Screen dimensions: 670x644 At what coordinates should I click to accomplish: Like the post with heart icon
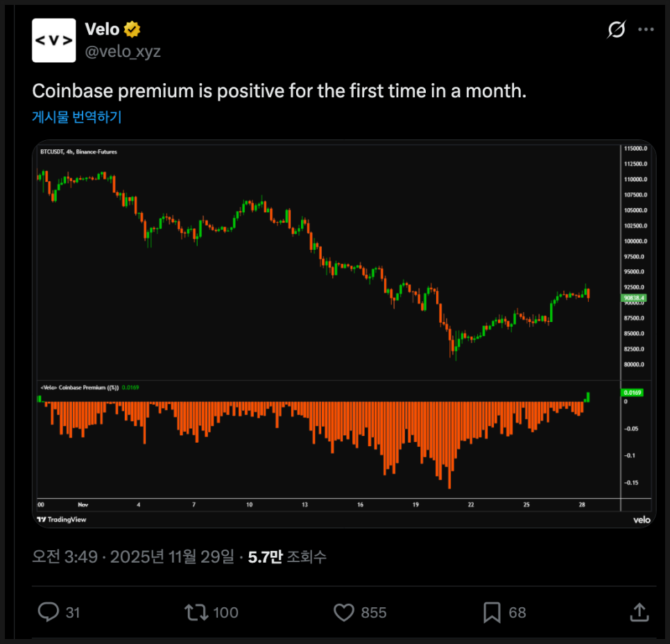tap(345, 612)
